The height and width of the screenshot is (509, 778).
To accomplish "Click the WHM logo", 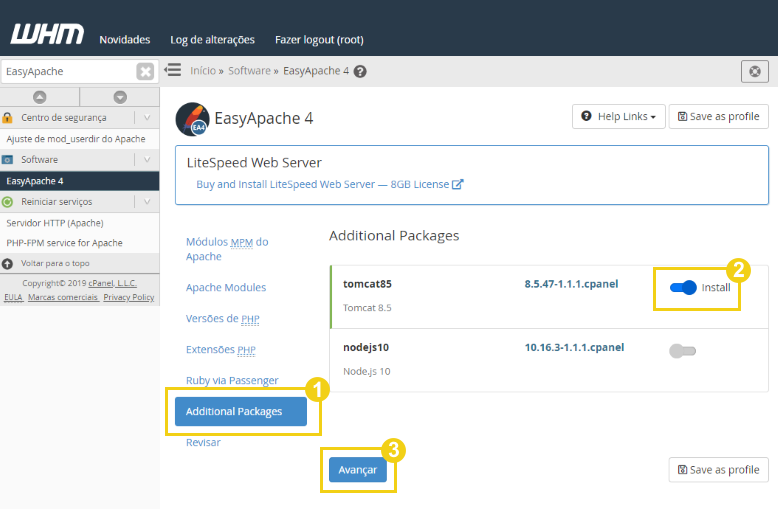I will point(47,34).
